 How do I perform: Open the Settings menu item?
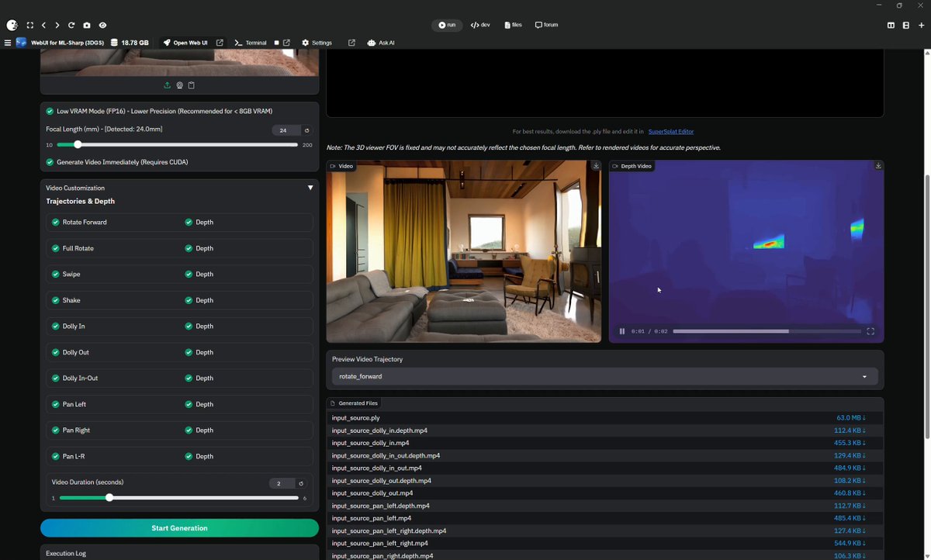[317, 43]
